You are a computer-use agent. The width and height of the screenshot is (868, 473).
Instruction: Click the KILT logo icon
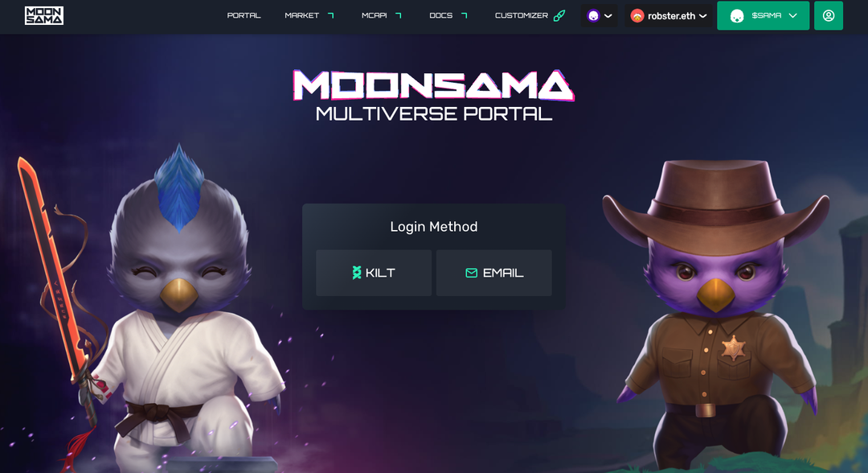(x=357, y=273)
